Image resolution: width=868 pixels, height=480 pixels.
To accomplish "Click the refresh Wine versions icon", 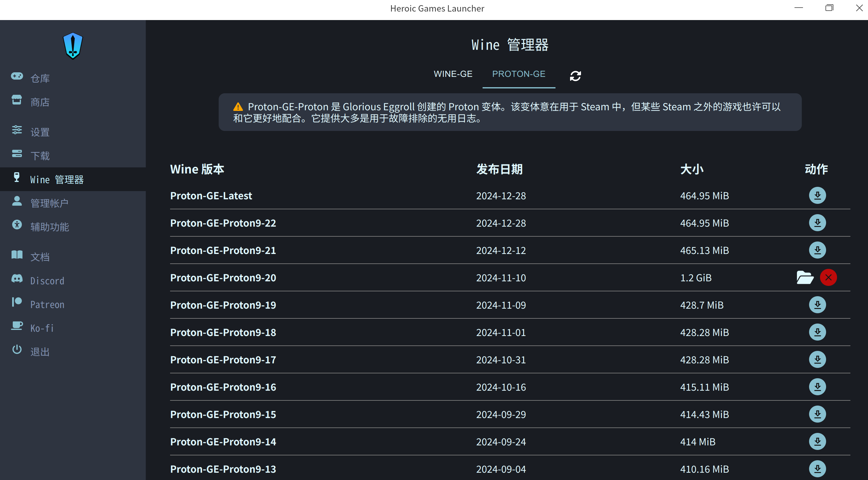I will [575, 76].
